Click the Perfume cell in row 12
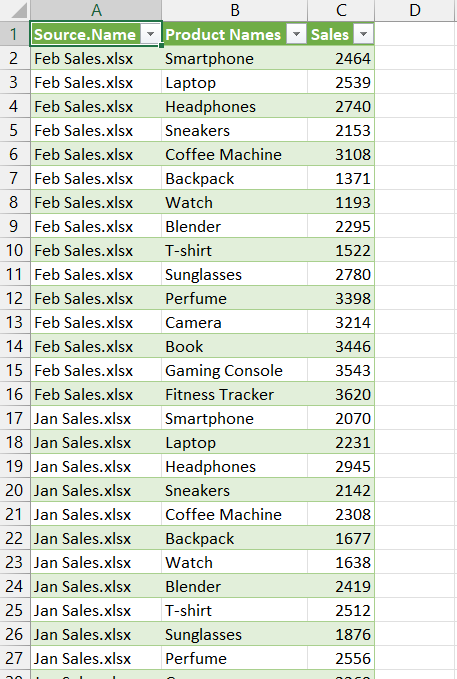Screen dimensions: 457x679 234,298
